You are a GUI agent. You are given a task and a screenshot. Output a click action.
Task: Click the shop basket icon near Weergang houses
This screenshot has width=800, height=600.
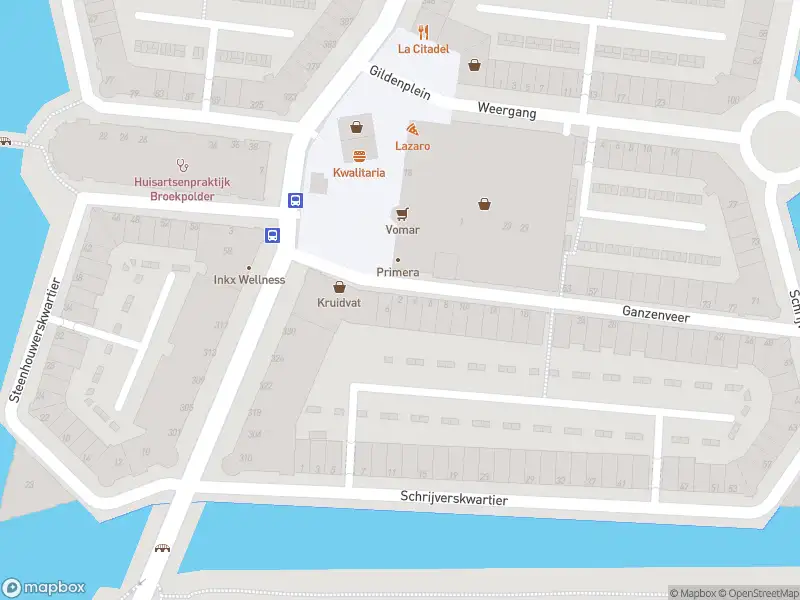click(x=474, y=65)
